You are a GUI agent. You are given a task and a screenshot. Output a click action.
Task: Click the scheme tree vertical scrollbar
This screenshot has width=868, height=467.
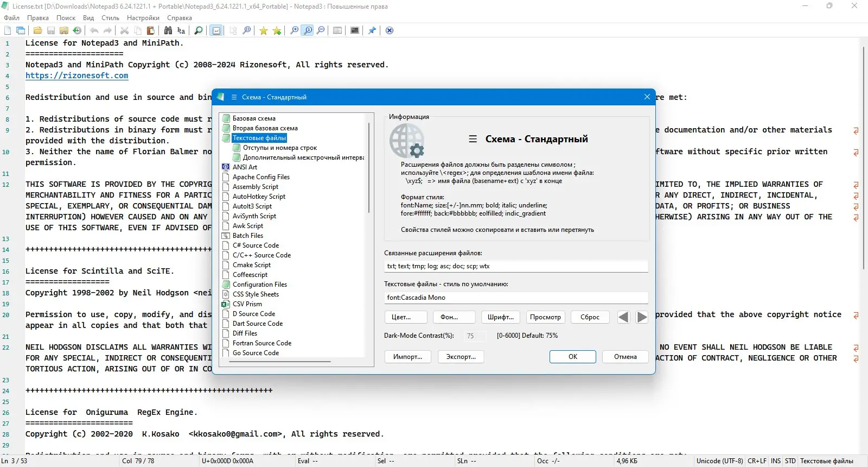pos(369,168)
